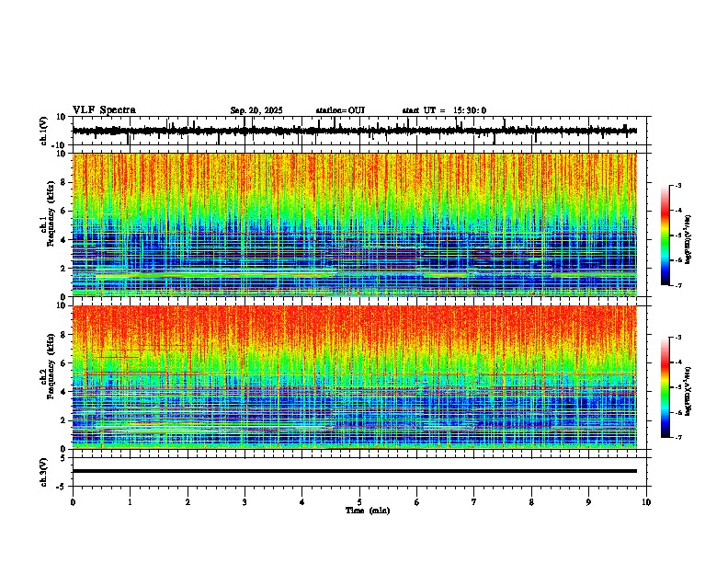
Task: Click the ch.1 PSD color bar
Action: click(x=665, y=236)
